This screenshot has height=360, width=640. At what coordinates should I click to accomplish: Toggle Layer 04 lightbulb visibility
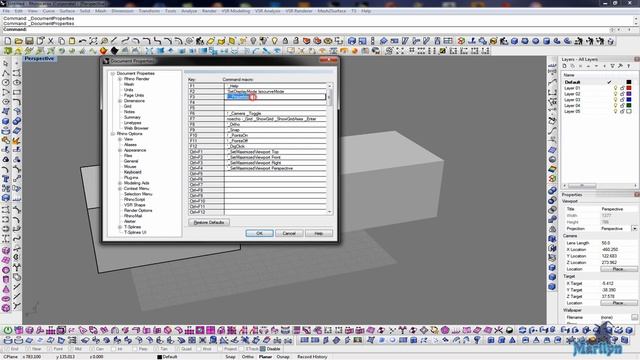coord(616,105)
